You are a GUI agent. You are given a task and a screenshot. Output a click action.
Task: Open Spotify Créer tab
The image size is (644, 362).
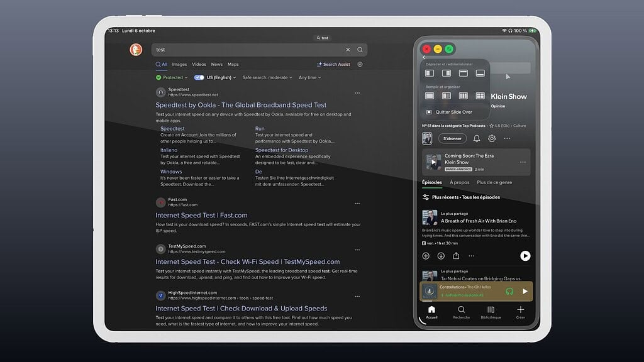click(520, 312)
